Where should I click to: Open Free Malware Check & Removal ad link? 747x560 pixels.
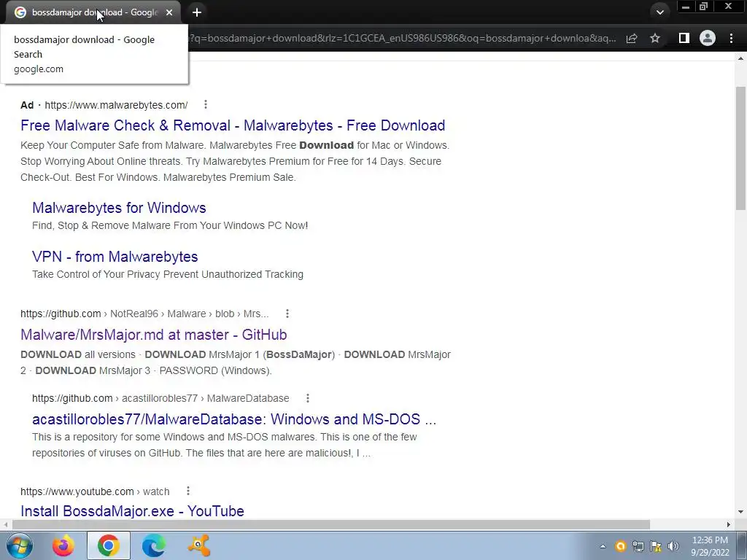[x=233, y=125]
